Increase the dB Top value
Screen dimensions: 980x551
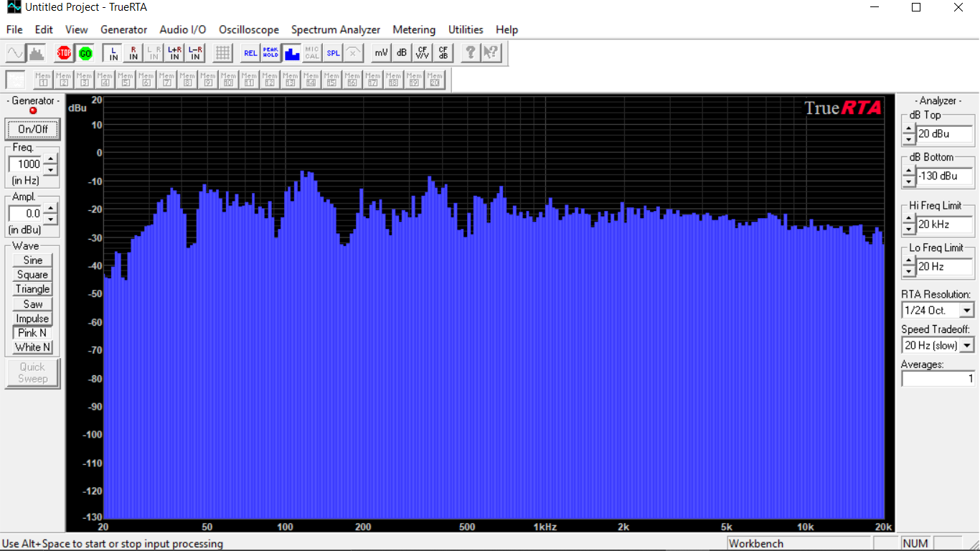(909, 130)
